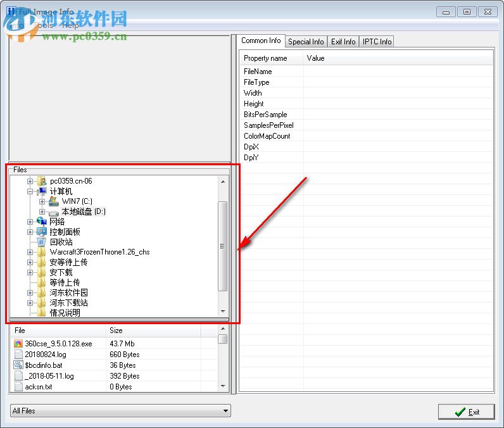This screenshot has width=504, height=428.
Task: Expand the 安等待上传 tree node
Action: point(30,262)
